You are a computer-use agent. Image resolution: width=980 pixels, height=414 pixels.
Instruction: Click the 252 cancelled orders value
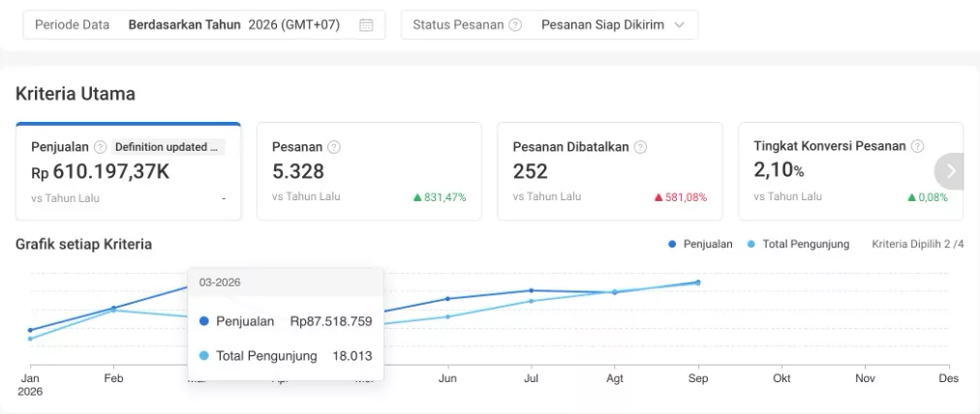pyautogui.click(x=530, y=172)
